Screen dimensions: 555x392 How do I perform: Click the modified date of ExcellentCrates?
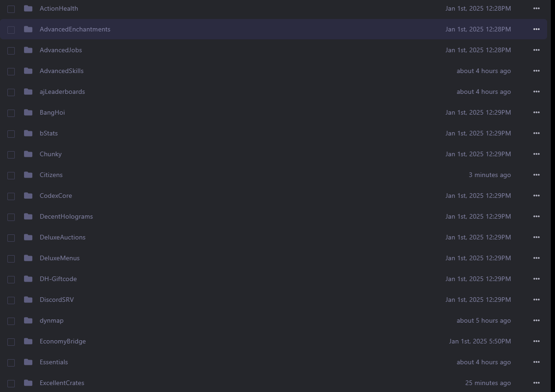(x=488, y=383)
